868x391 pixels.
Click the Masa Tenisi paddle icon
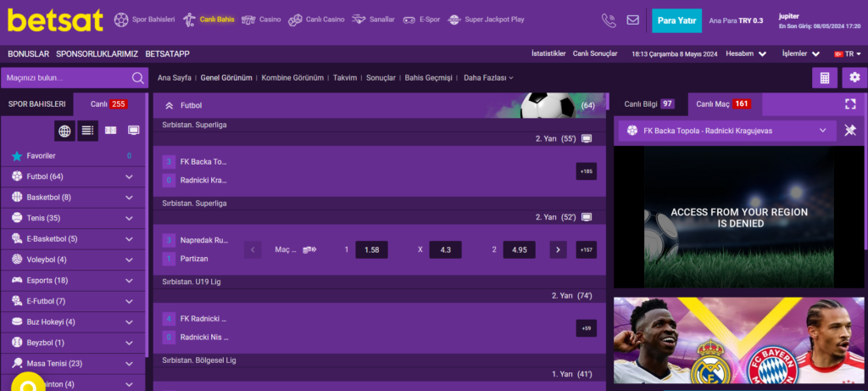17,364
